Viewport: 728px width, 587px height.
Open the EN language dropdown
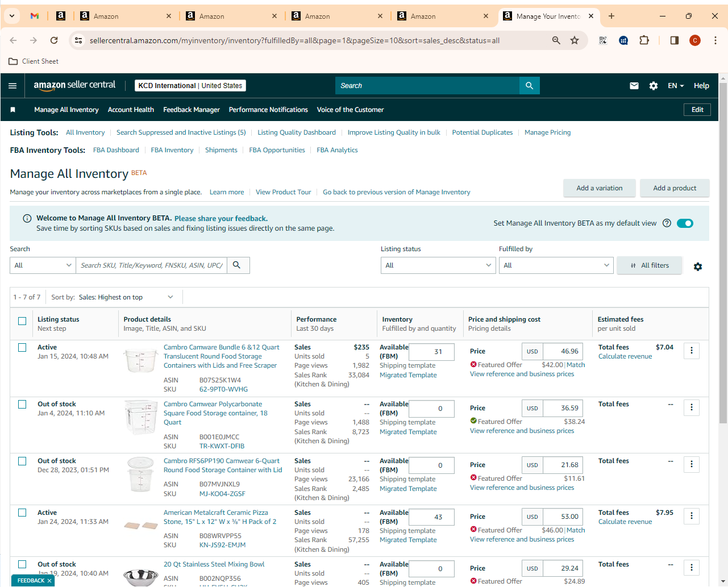[676, 86]
